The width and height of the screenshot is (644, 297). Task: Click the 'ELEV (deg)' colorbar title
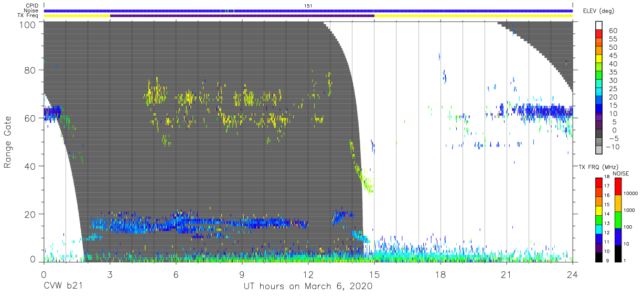pos(599,10)
